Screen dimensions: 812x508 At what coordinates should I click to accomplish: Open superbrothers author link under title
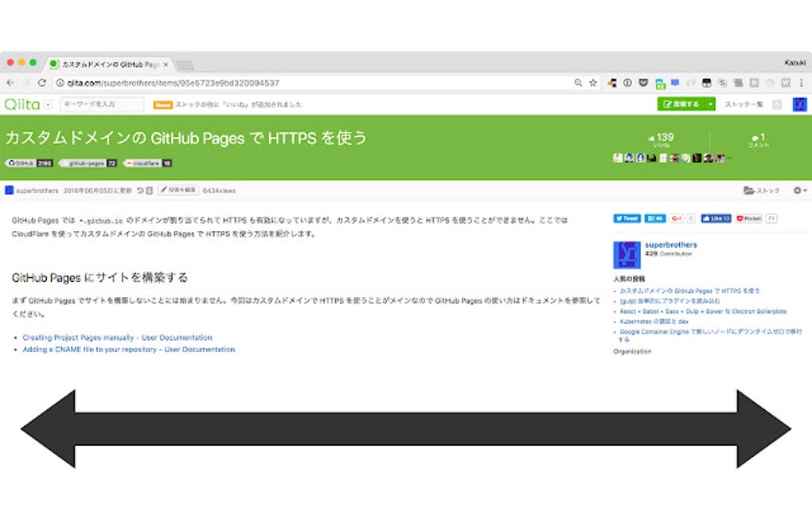coord(37,190)
